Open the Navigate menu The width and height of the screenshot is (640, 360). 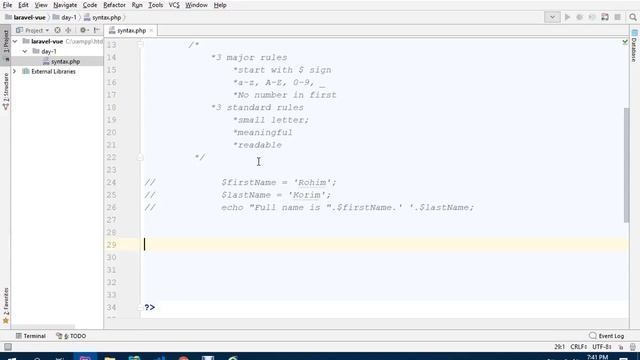pyautogui.click(x=65, y=5)
